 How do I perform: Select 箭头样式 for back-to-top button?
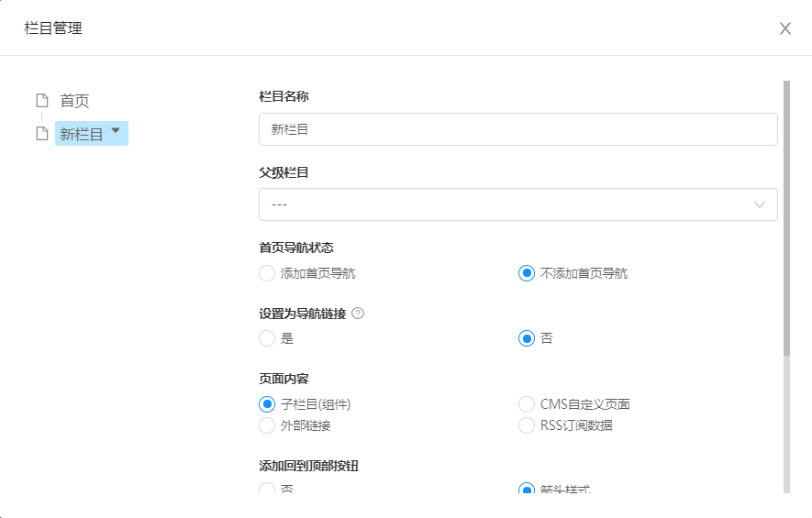527,490
